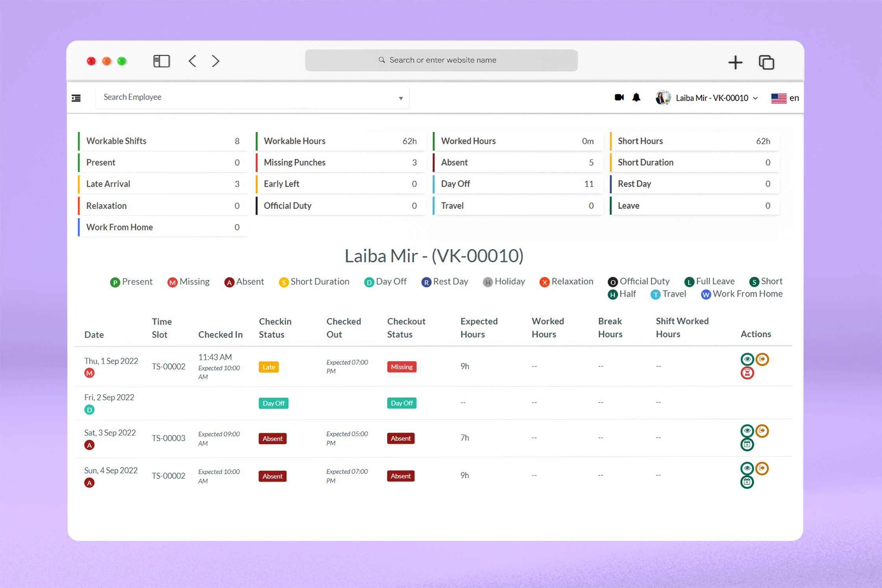Screen dimensions: 882x588
Task: Click the red Missing checkout status badge
Action: click(401, 367)
